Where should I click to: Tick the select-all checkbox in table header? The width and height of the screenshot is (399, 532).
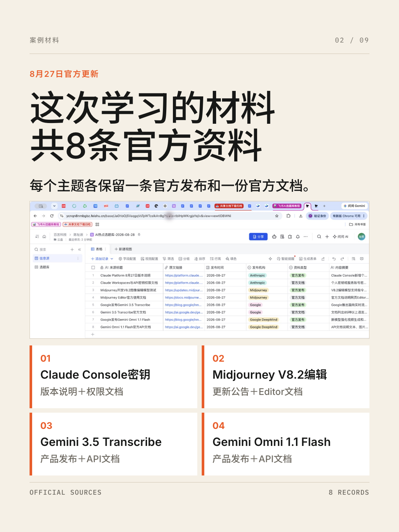[93, 267]
